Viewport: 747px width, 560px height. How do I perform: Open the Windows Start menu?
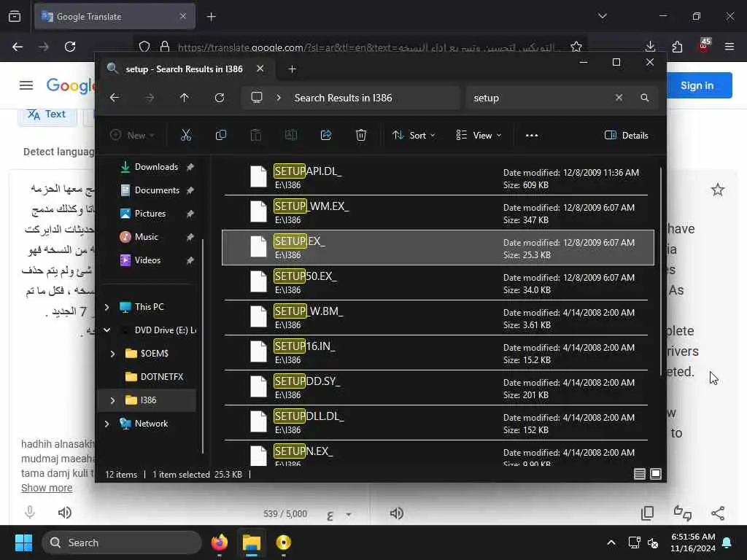coord(23,542)
